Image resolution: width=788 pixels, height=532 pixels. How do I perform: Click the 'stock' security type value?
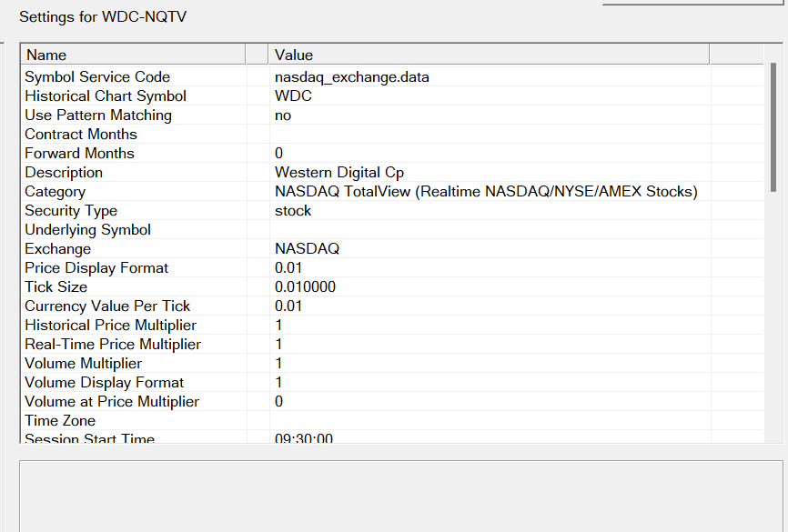pyautogui.click(x=293, y=210)
